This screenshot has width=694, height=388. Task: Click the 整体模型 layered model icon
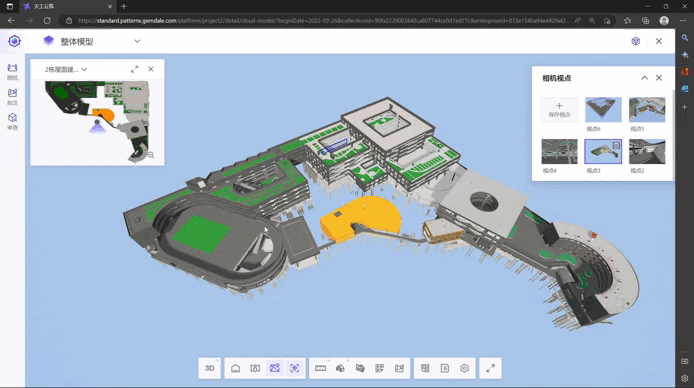tap(49, 41)
